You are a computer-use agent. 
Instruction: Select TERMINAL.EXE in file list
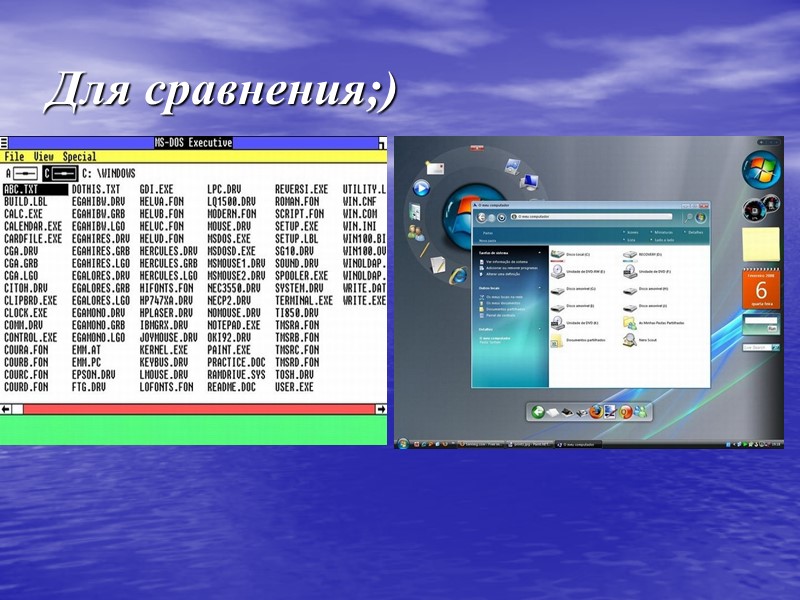pos(304,301)
